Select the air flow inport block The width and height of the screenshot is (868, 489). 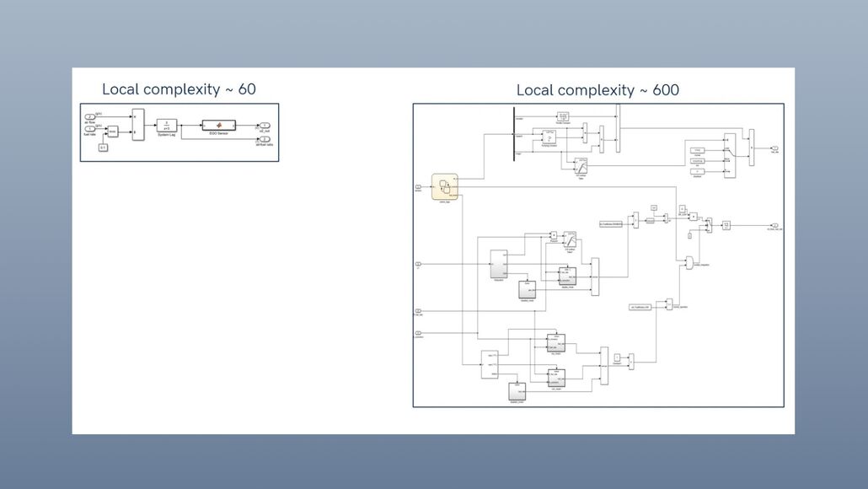[x=88, y=116]
